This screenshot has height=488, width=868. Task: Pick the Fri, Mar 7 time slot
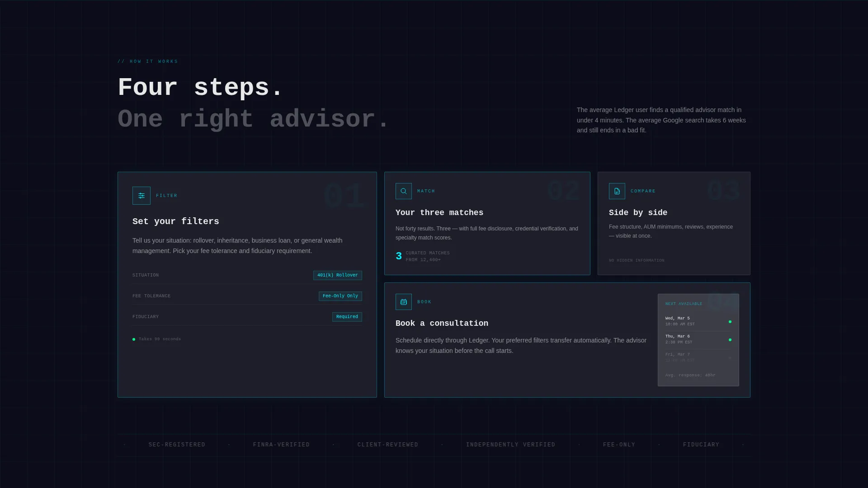[x=698, y=357]
